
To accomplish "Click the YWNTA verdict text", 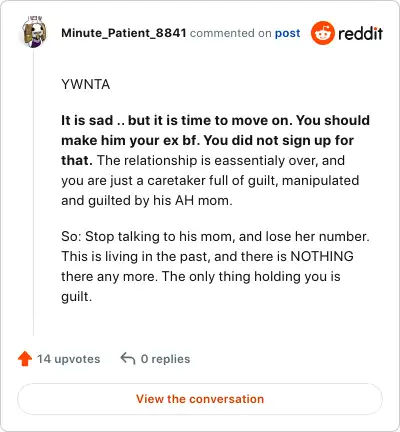I will coord(86,84).
